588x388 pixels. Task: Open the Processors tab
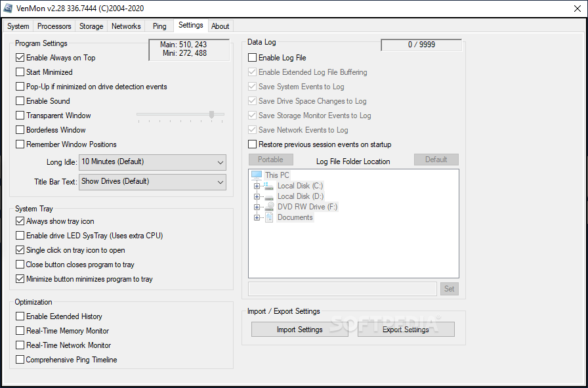click(x=54, y=26)
